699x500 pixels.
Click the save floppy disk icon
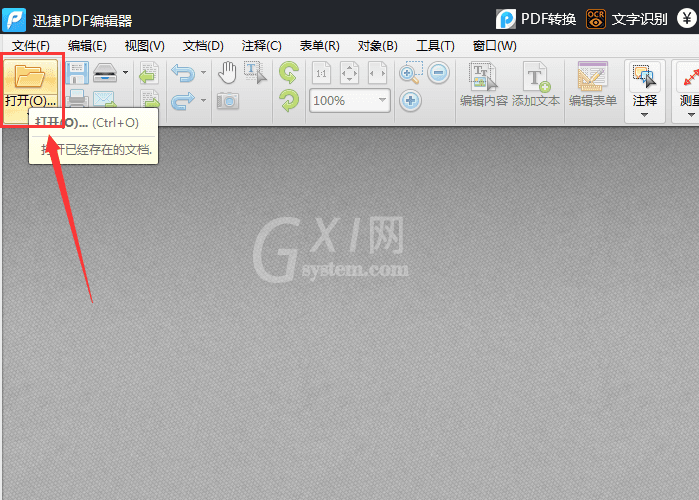click(x=77, y=73)
